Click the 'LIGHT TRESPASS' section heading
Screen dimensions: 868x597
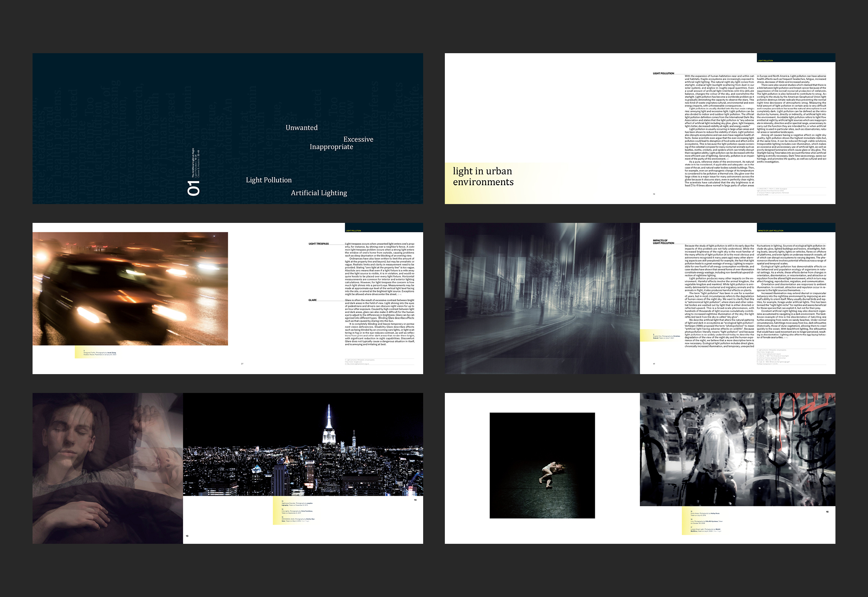point(319,244)
